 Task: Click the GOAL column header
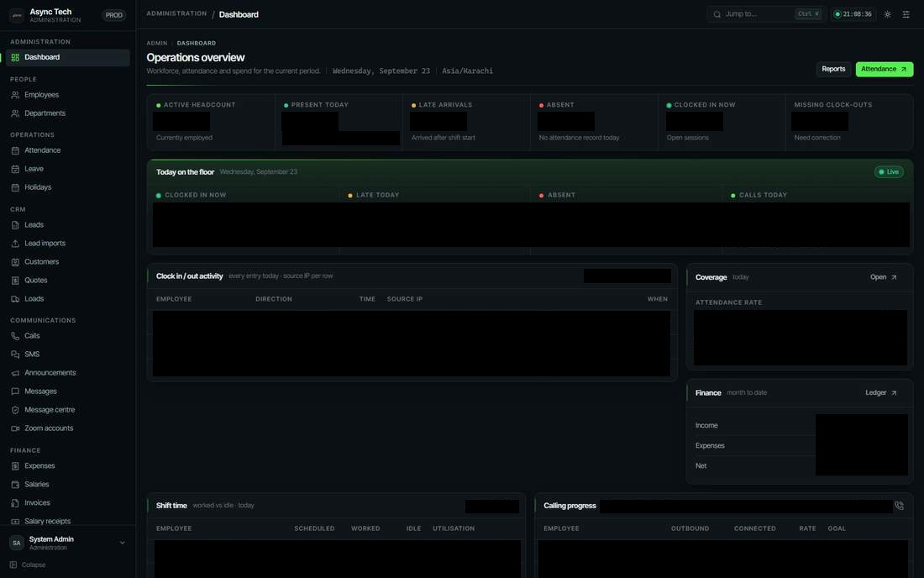pyautogui.click(x=837, y=528)
